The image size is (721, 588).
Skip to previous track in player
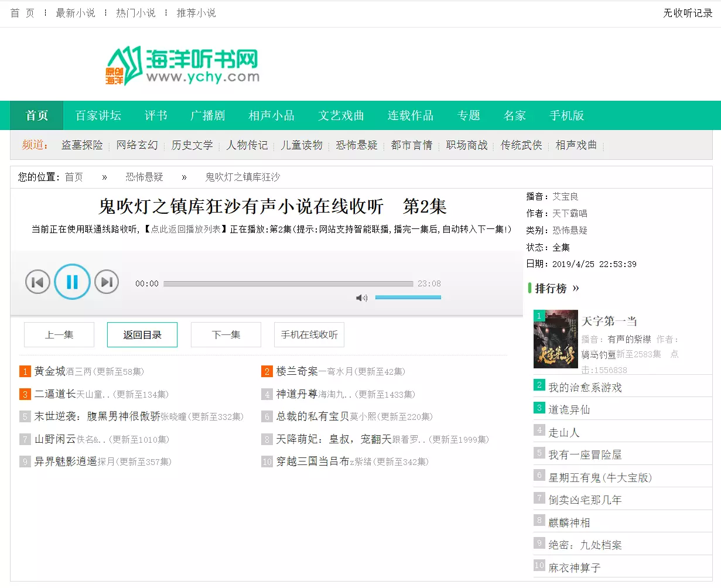37,282
